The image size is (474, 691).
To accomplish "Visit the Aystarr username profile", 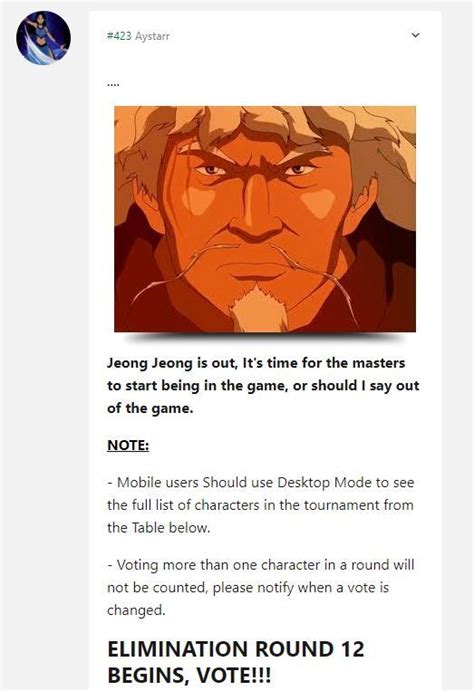I will click(152, 36).
